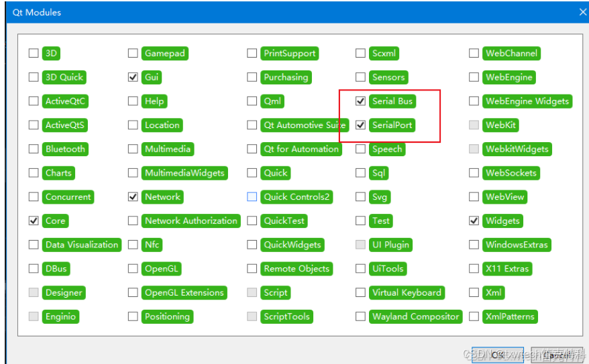589x364 pixels.
Task: Click the green SerialPort label
Action: click(x=392, y=125)
